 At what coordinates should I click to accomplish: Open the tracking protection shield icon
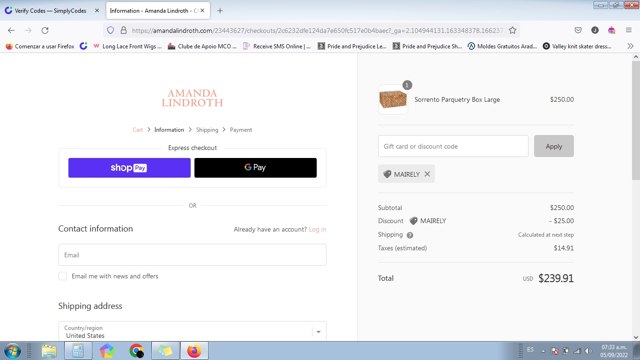(110, 30)
